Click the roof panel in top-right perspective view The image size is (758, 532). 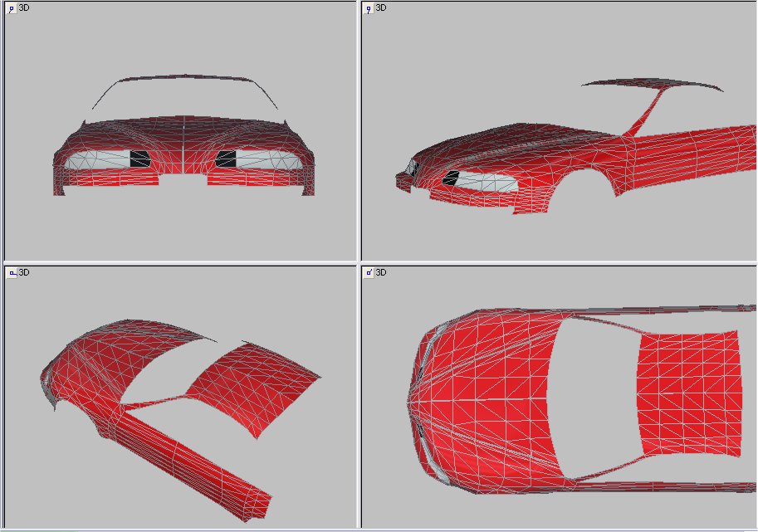[652, 82]
